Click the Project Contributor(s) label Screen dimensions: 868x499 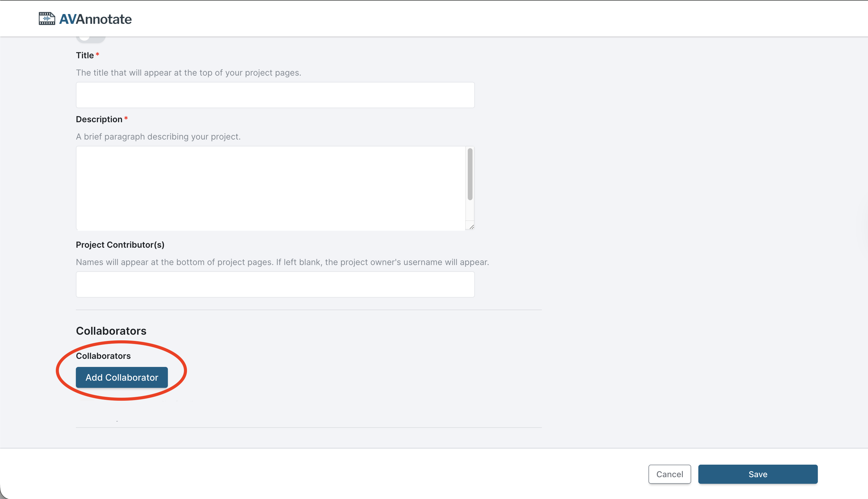tap(120, 245)
